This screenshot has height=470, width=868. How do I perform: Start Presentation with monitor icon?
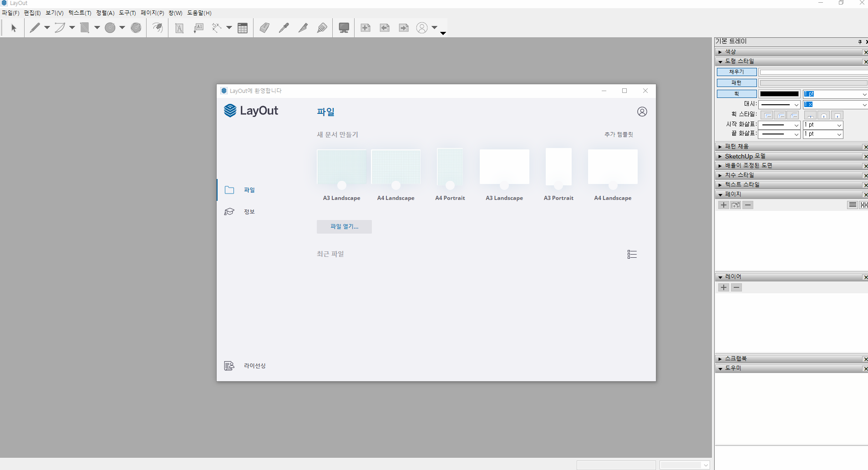click(344, 28)
